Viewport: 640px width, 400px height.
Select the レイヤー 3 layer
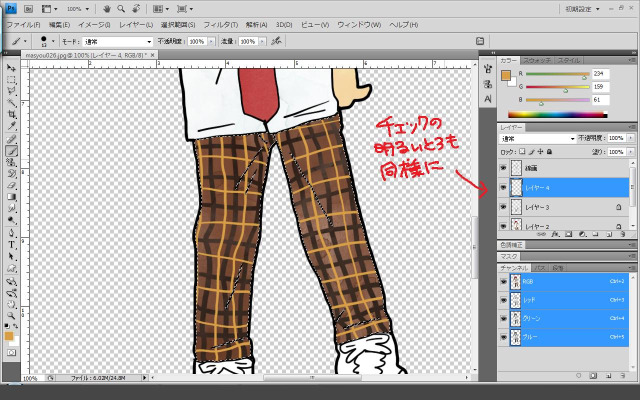coord(538,207)
